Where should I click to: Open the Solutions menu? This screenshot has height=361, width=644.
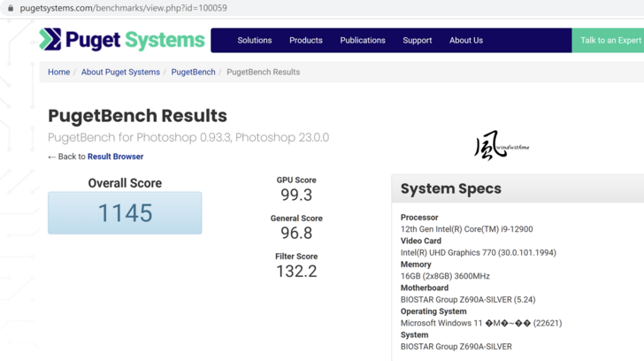tap(254, 41)
